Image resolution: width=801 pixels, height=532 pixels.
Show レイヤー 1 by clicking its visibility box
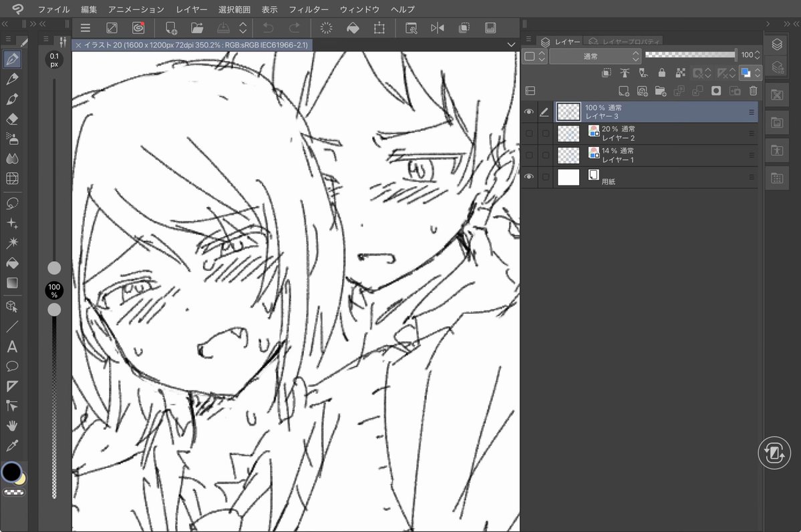tap(529, 156)
